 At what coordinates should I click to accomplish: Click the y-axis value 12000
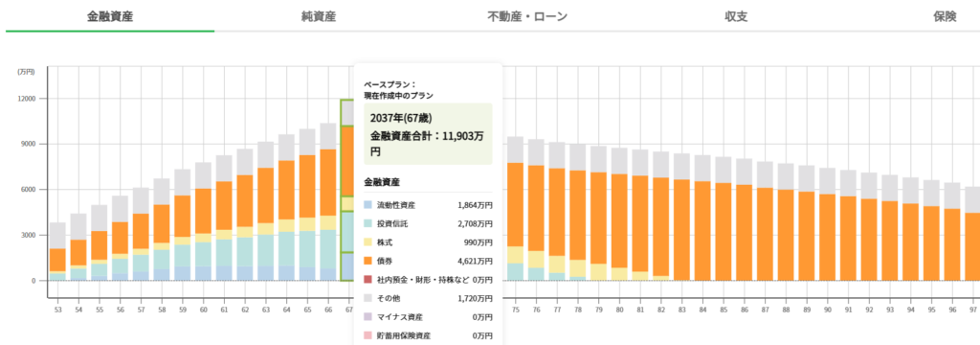26,99
